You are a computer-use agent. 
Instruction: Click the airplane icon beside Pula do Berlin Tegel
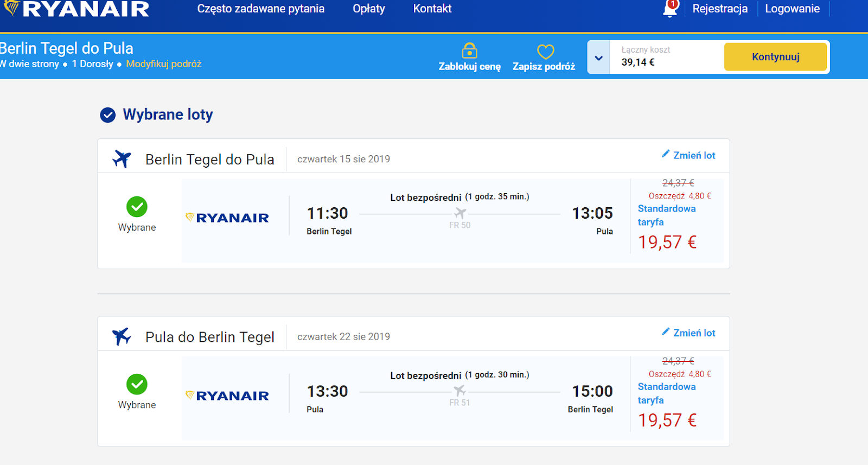tap(122, 336)
